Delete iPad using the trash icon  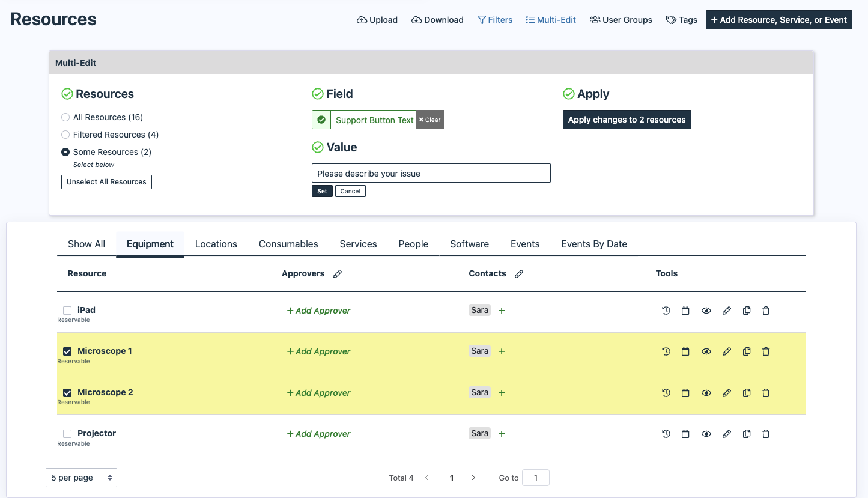(766, 311)
